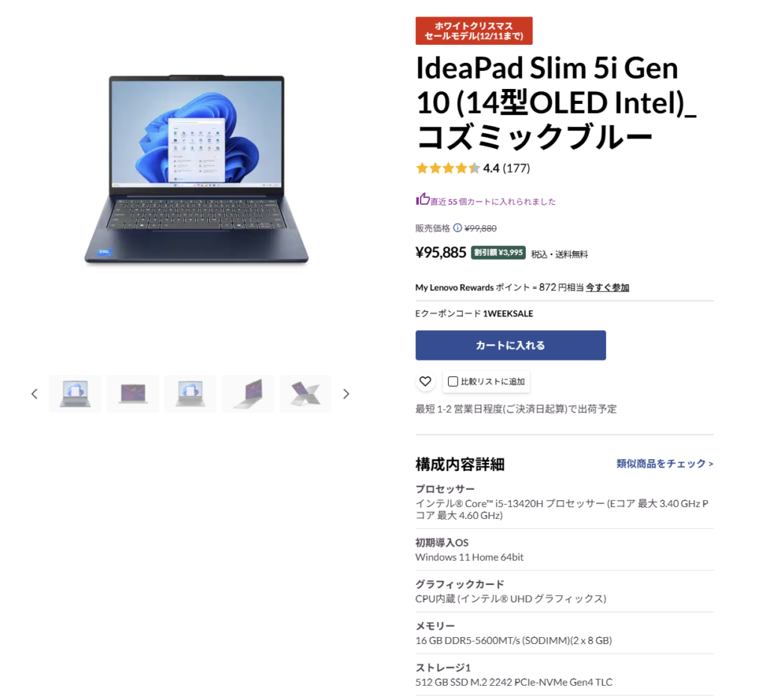Image resolution: width=766 pixels, height=700 pixels.
Task: Click the 1WEEKSALE coupon code text
Action: tap(508, 313)
